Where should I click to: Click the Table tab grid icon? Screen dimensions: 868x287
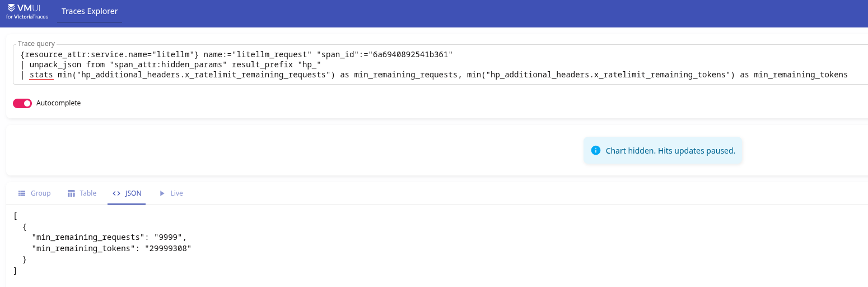71,193
